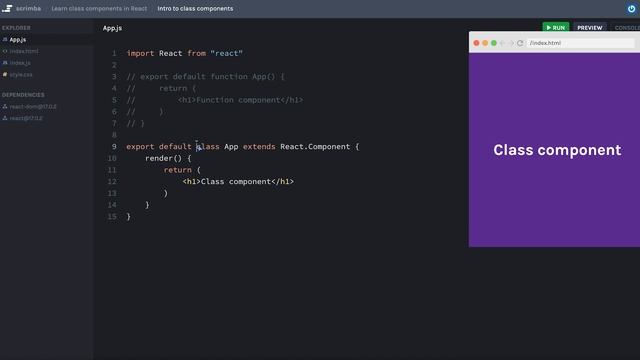Open App.js in the explorer
Screen dimensions: 640x360
tap(18, 40)
